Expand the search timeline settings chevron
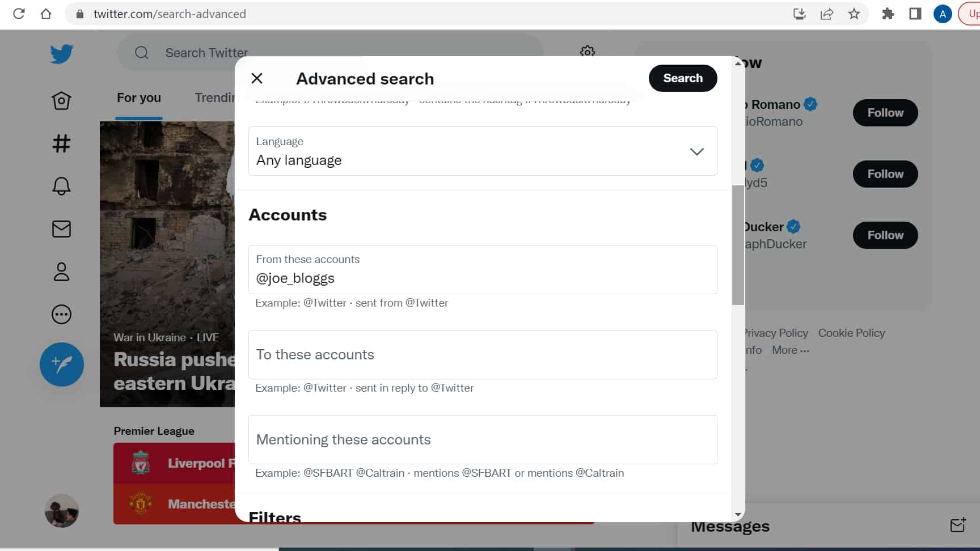 pos(697,151)
